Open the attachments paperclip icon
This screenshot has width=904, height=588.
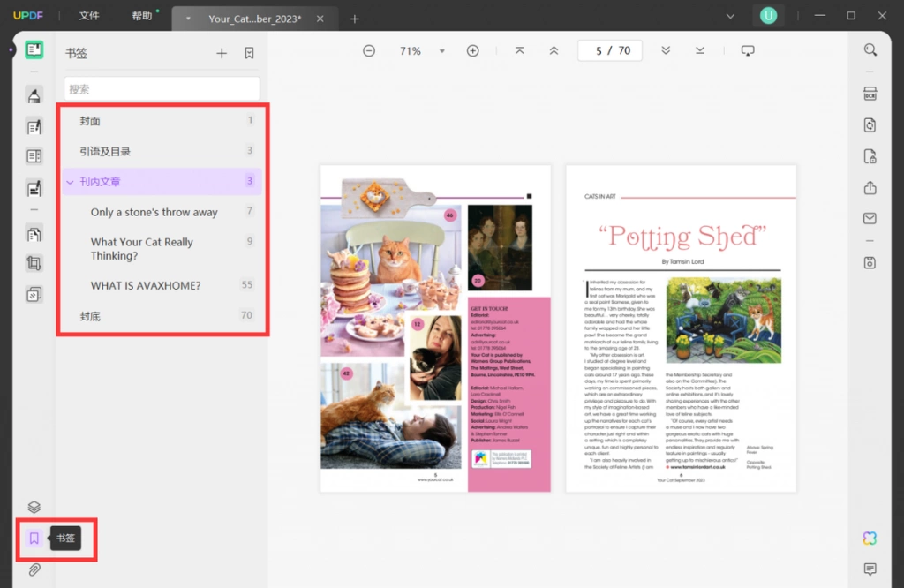[x=34, y=570]
